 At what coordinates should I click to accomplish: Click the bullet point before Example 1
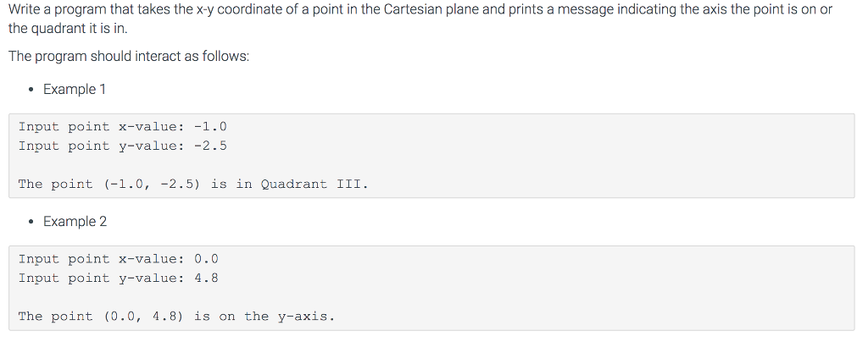pos(31,90)
